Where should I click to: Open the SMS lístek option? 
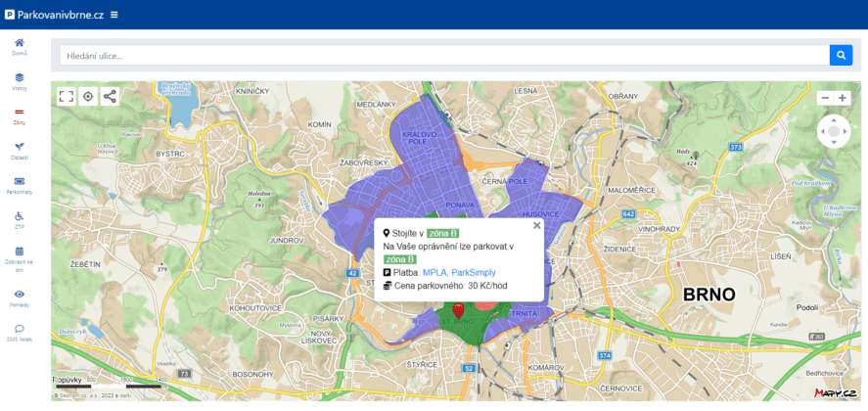(x=20, y=333)
